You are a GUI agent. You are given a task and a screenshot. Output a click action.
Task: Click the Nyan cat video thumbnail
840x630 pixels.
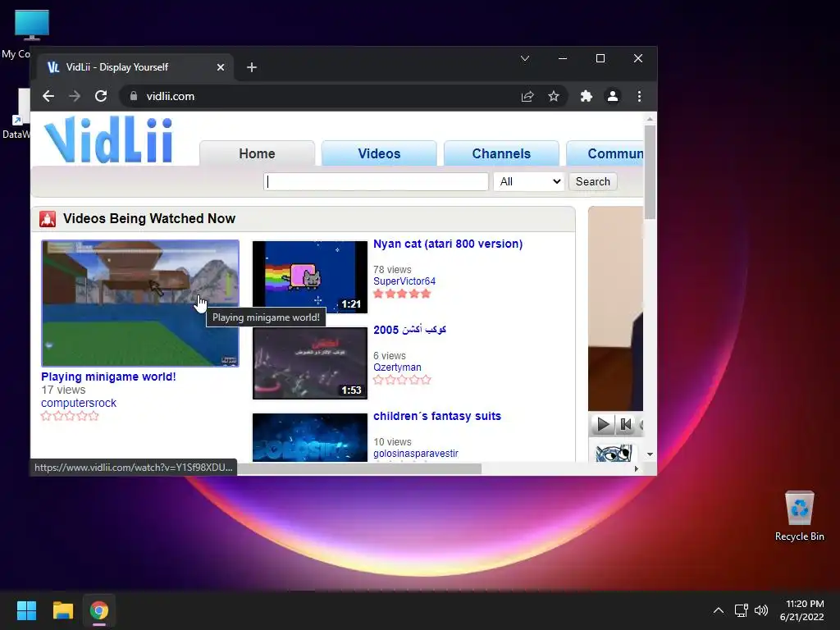(x=310, y=277)
